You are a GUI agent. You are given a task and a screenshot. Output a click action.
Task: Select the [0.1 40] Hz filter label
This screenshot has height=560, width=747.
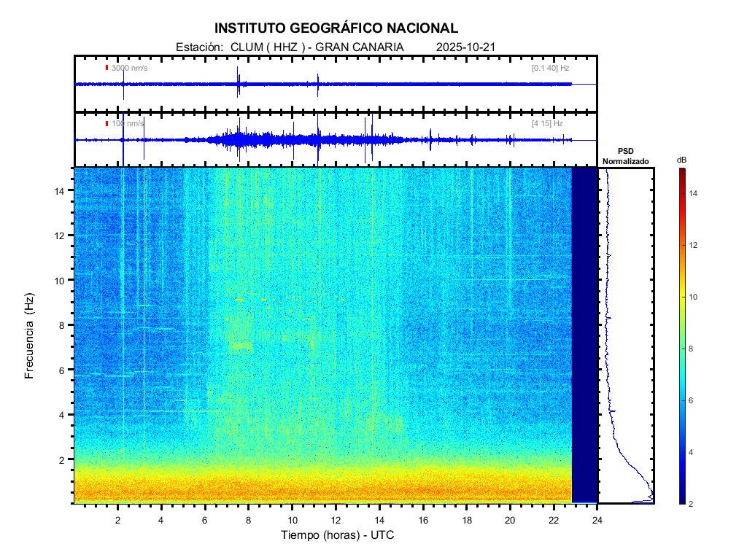point(550,68)
